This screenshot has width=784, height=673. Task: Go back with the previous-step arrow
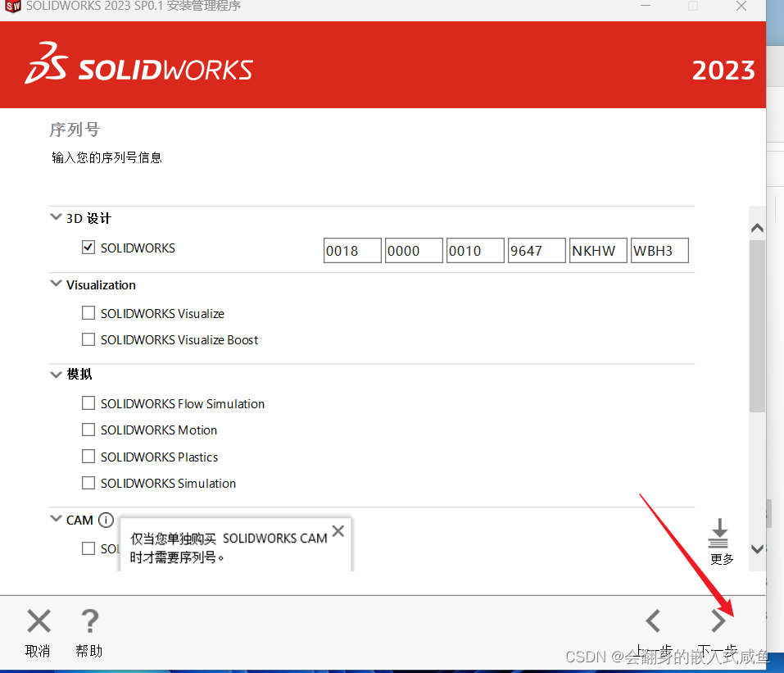pyautogui.click(x=653, y=621)
